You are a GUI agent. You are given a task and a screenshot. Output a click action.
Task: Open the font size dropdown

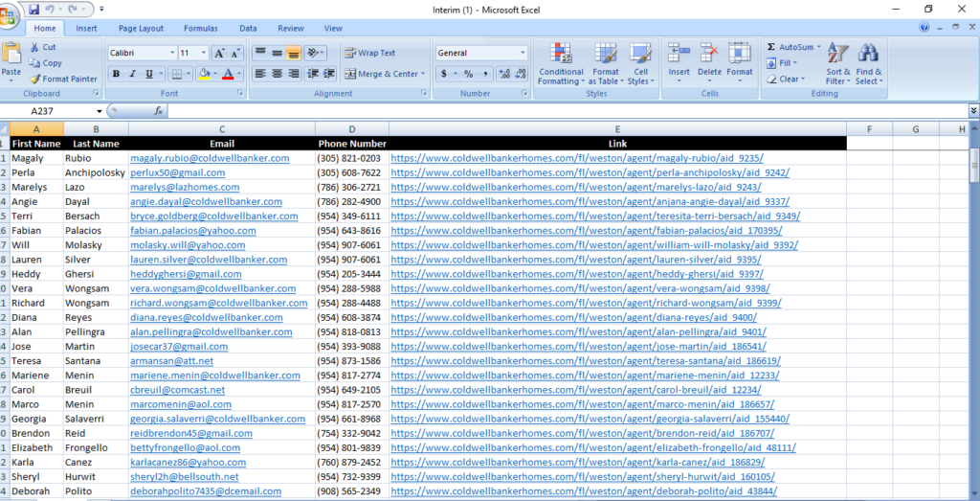click(205, 53)
